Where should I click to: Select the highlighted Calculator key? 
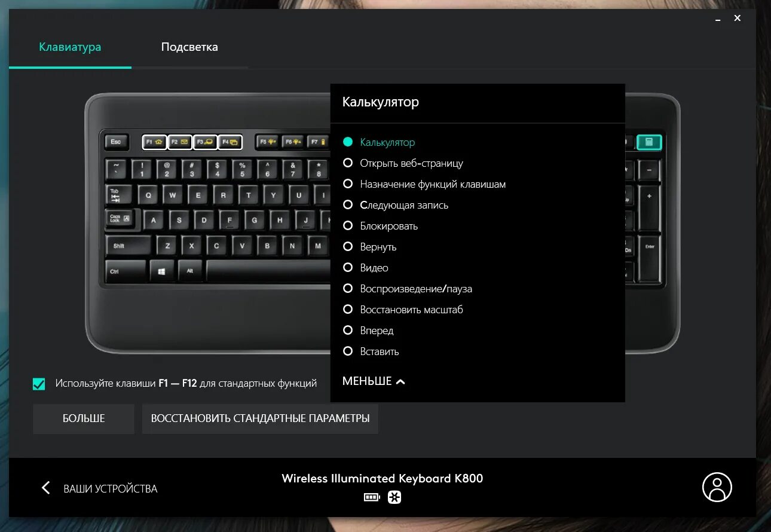point(649,142)
